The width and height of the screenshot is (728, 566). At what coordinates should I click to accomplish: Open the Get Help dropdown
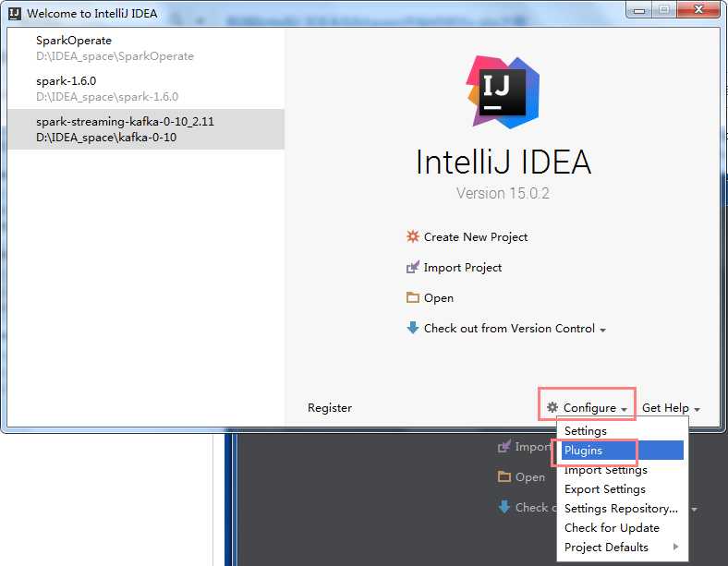click(x=671, y=408)
